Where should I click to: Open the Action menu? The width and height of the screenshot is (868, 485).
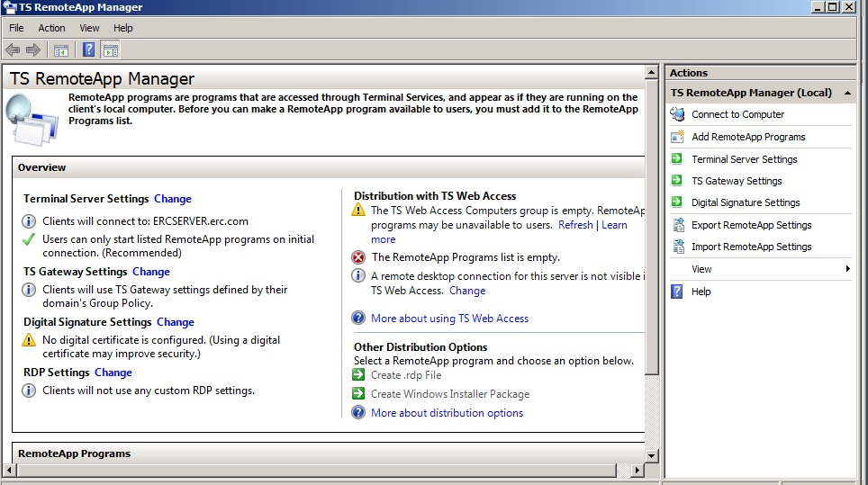[x=51, y=28]
